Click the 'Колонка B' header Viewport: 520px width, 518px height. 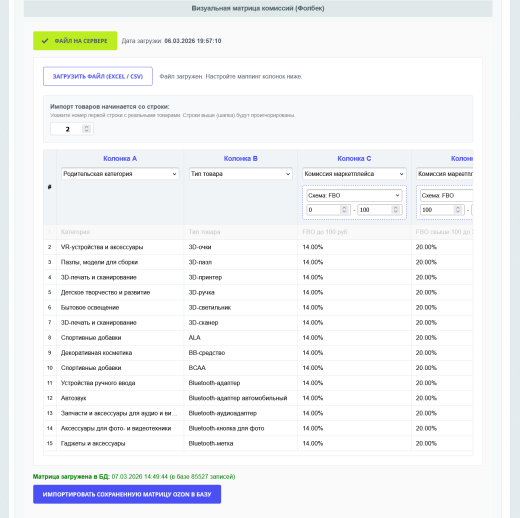click(x=241, y=158)
